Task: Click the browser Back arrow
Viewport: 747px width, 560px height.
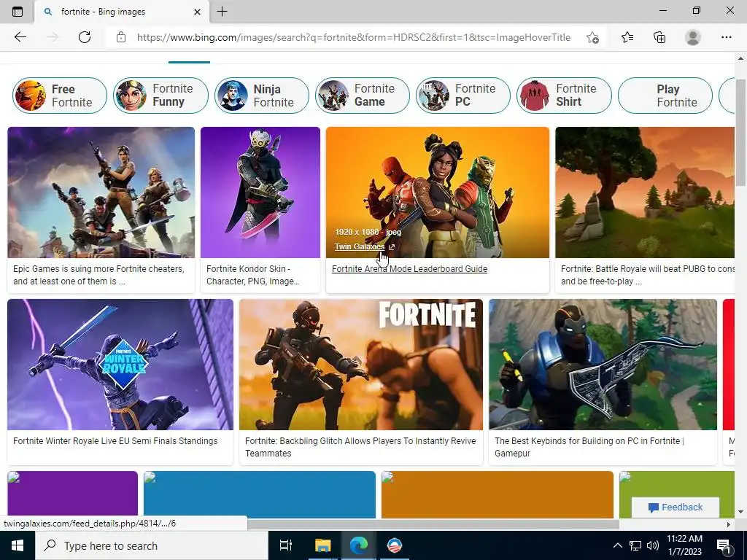Action: tap(20, 37)
